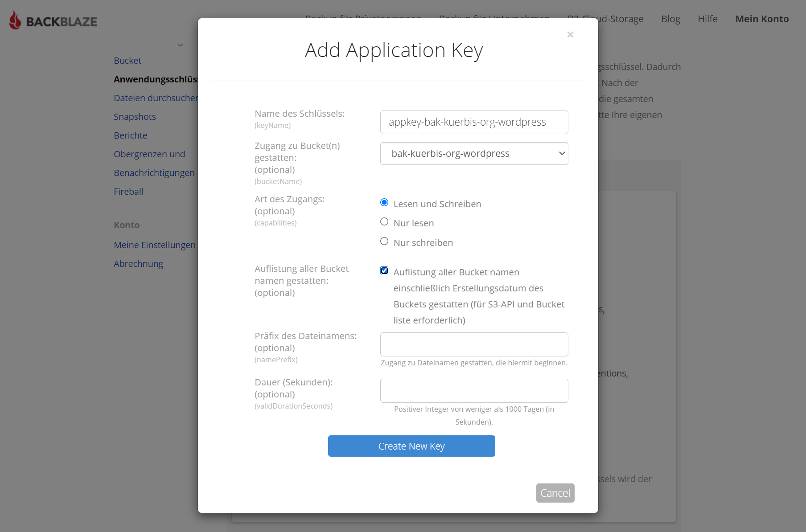Viewport: 806px width, 532px height.
Task: Open the Snapshots sidebar link
Action: coord(135,117)
